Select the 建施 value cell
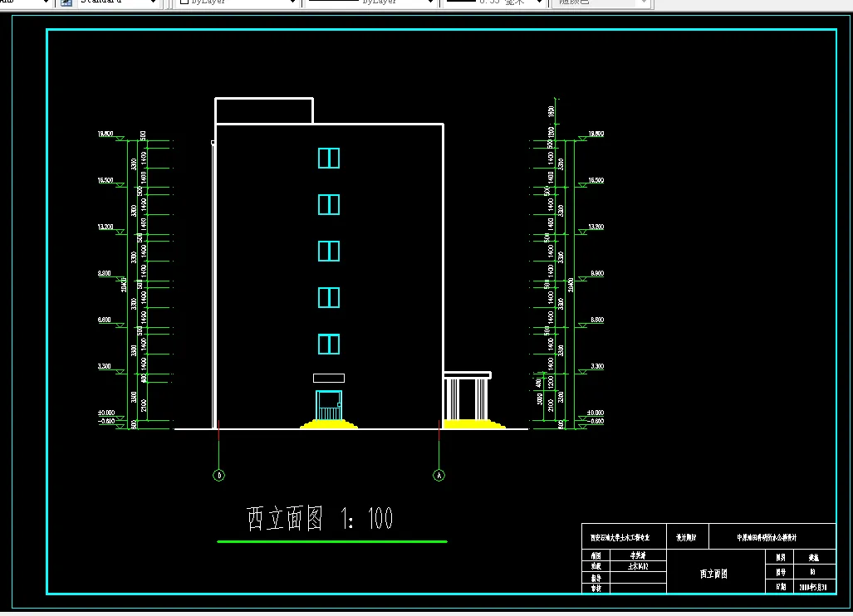 point(814,557)
